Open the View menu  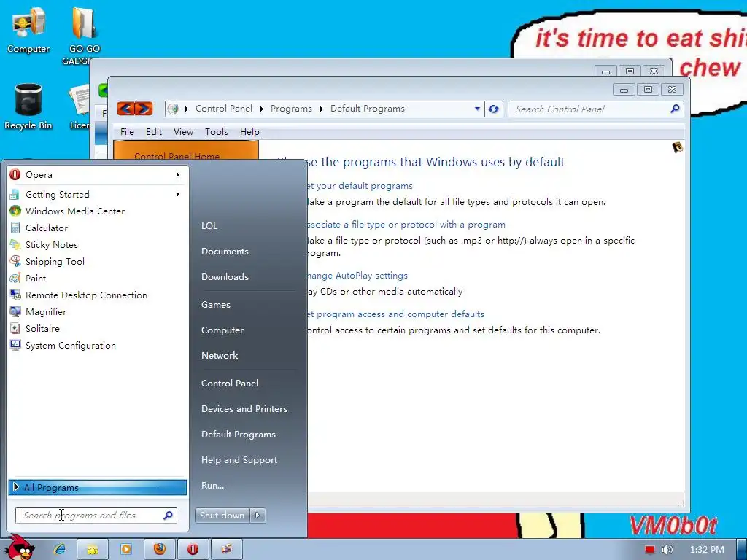point(183,132)
